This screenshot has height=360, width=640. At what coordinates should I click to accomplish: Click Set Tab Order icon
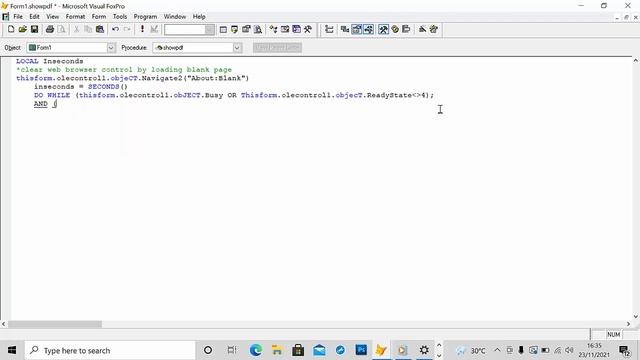(329, 29)
